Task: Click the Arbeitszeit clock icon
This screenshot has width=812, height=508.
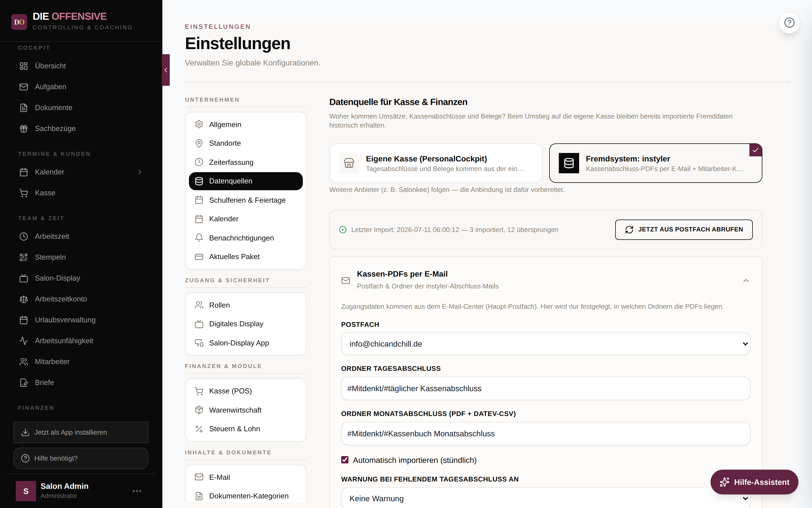Action: coord(23,236)
